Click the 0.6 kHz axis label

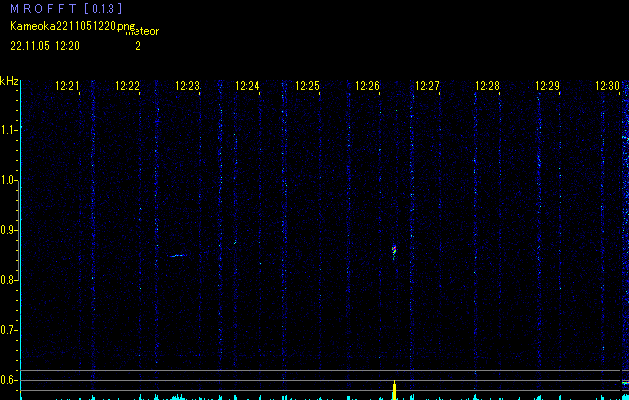8,380
